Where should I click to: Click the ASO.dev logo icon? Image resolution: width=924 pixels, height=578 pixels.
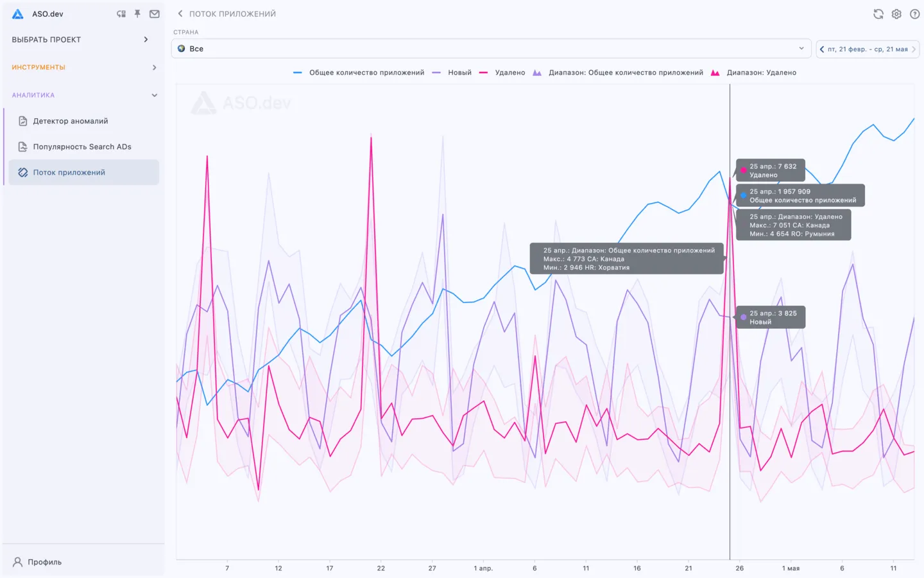(x=18, y=13)
